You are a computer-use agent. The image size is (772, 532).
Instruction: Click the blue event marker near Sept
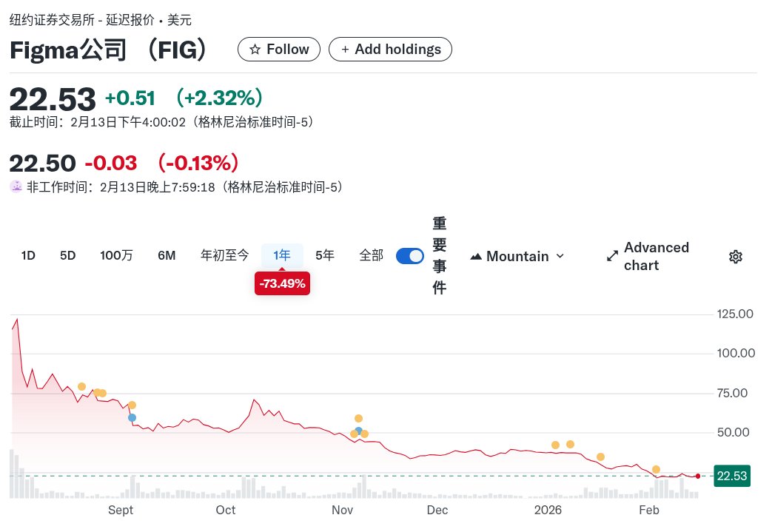click(x=132, y=418)
